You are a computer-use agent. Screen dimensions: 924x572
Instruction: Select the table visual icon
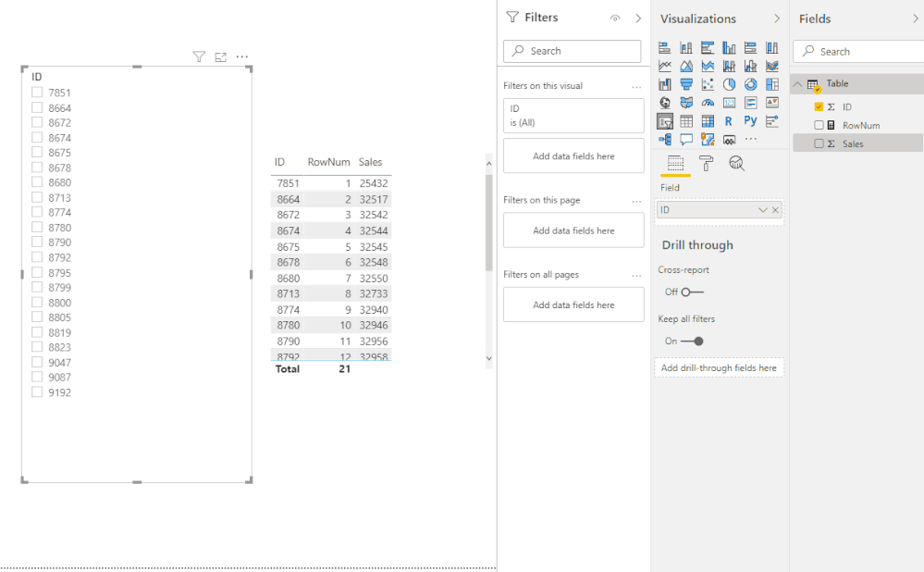pyautogui.click(x=686, y=121)
